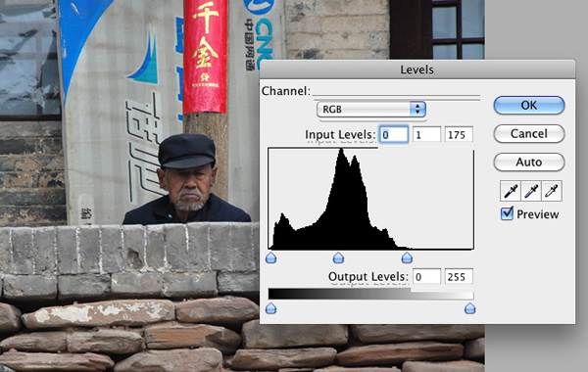588x372 pixels.
Task: Click the input highlight field showing 175
Action: point(459,134)
